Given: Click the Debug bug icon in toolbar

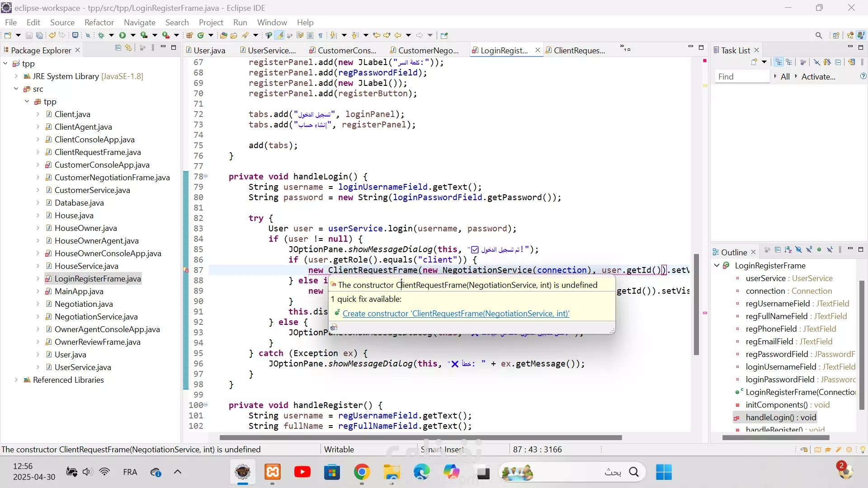Looking at the screenshot, I should (x=101, y=35).
